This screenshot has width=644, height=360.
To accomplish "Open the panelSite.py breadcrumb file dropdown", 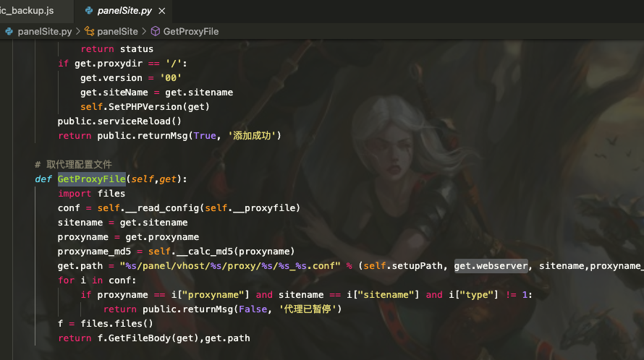I will (x=45, y=32).
